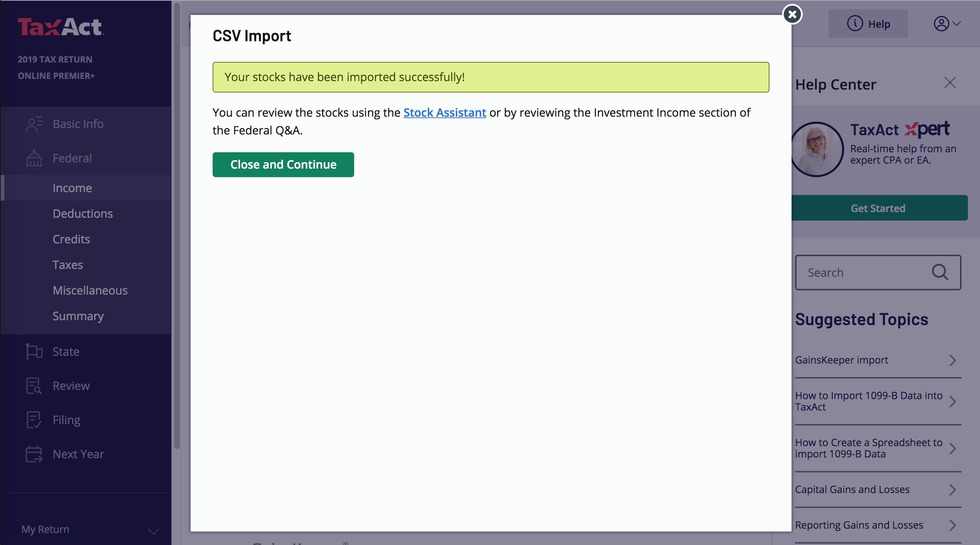The width and height of the screenshot is (980, 545).
Task: Click the Basic Info person icon
Action: 34,124
